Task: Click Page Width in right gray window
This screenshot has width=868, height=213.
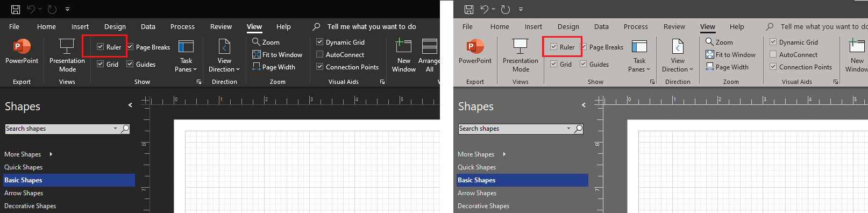Action: tap(727, 67)
